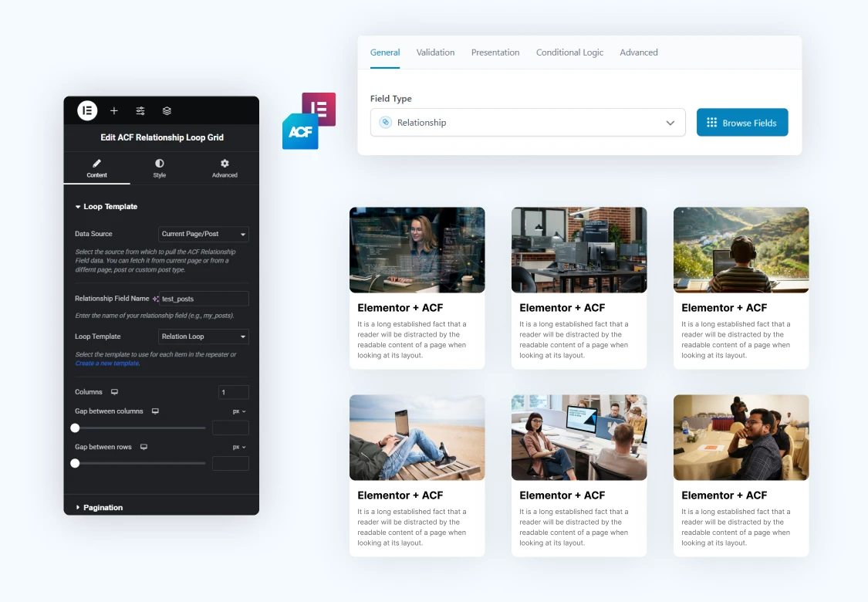
Task: Click the half-circle Style tab icon
Action: tap(160, 164)
